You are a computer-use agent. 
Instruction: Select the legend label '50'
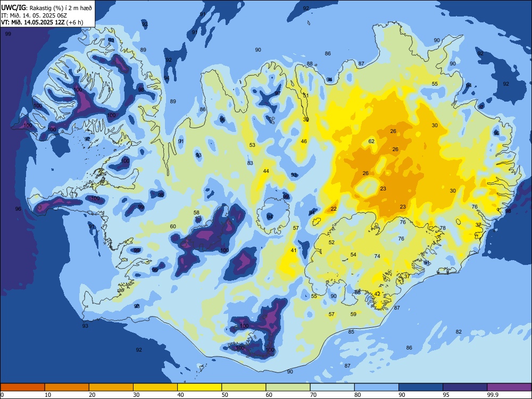[x=225, y=395]
